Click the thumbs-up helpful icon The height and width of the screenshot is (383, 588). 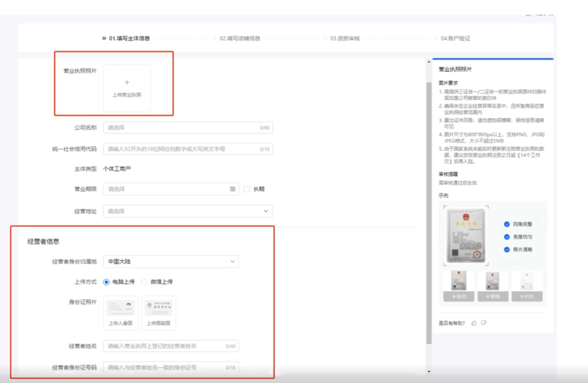[x=474, y=323]
